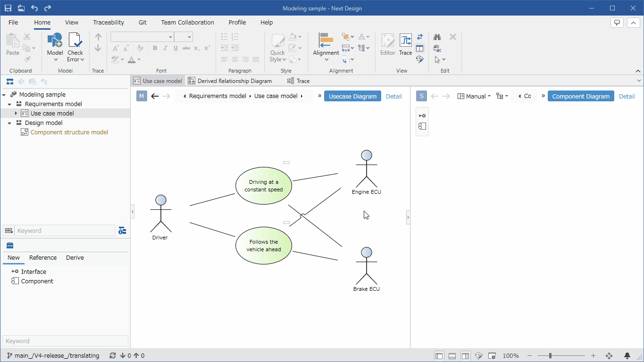Open the Team Collaboration ribbon tab
Image resolution: width=644 pixels, height=362 pixels.
pos(187,22)
